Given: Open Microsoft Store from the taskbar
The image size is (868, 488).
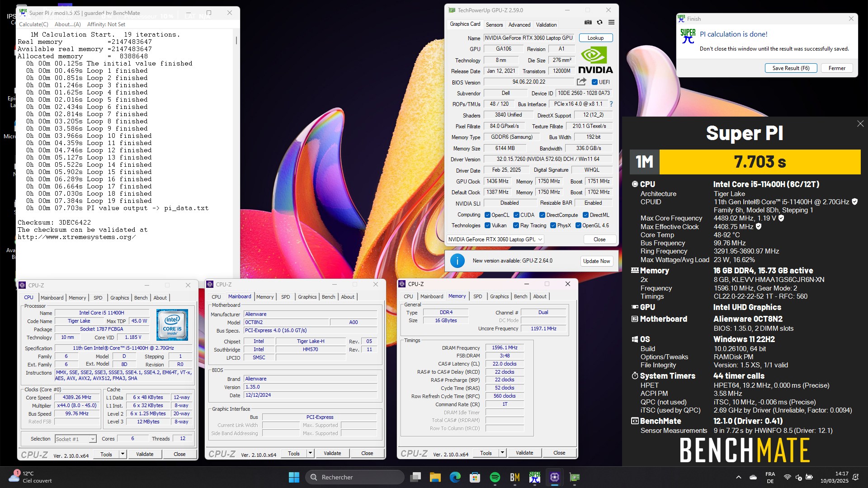Looking at the screenshot, I should 475,477.
